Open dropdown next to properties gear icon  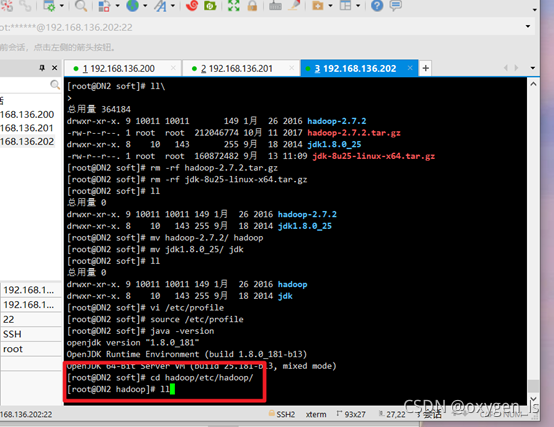pyautogui.click(x=62, y=6)
